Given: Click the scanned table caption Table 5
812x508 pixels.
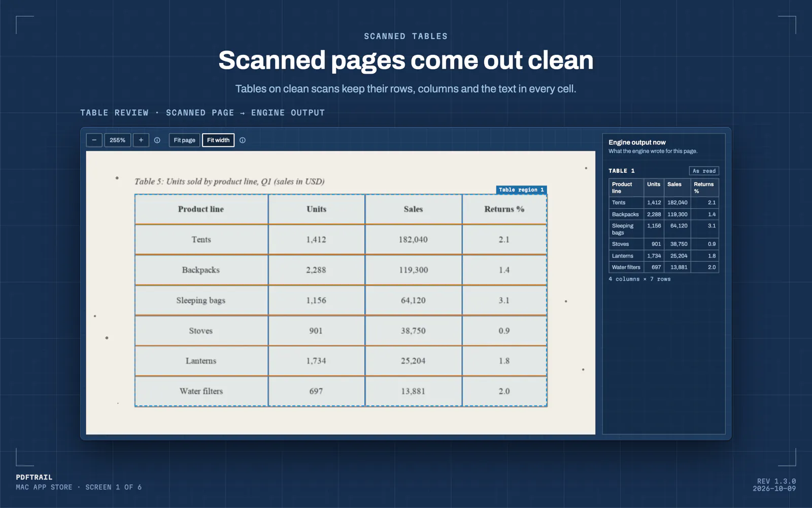Looking at the screenshot, I should [x=229, y=181].
